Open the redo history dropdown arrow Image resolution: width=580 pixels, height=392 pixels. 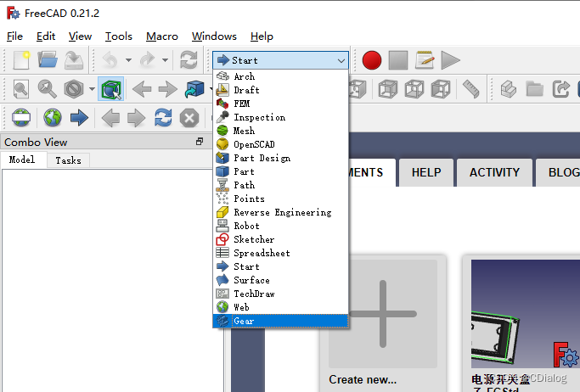click(x=165, y=60)
